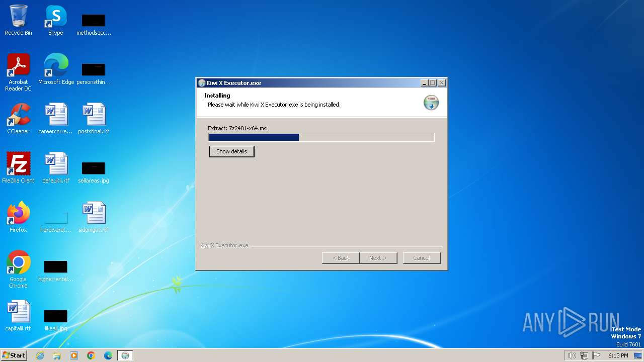
Task: Launch Firefox from the desktop
Action: tap(18, 217)
